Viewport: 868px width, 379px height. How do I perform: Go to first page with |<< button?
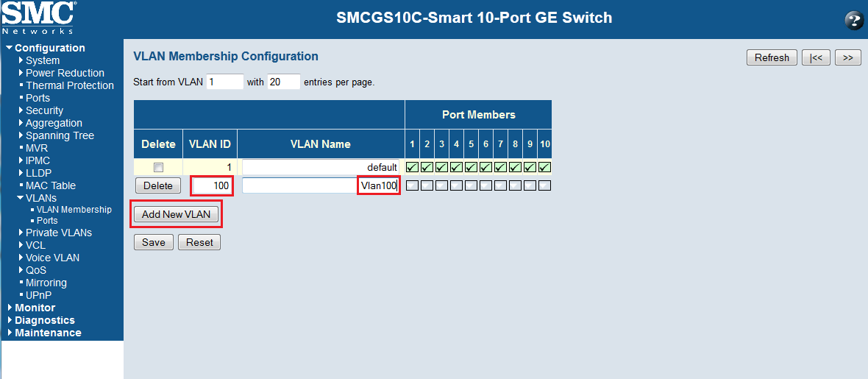tap(816, 58)
